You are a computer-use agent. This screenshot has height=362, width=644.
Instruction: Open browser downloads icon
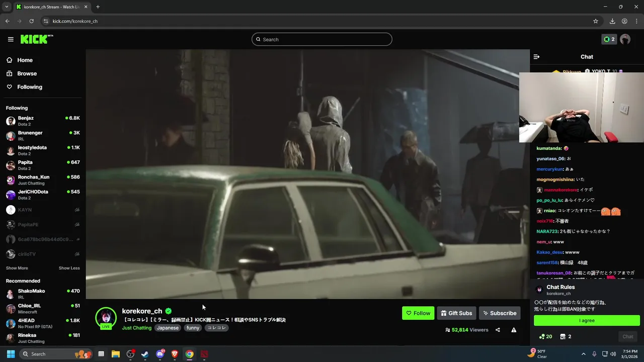pyautogui.click(x=612, y=21)
